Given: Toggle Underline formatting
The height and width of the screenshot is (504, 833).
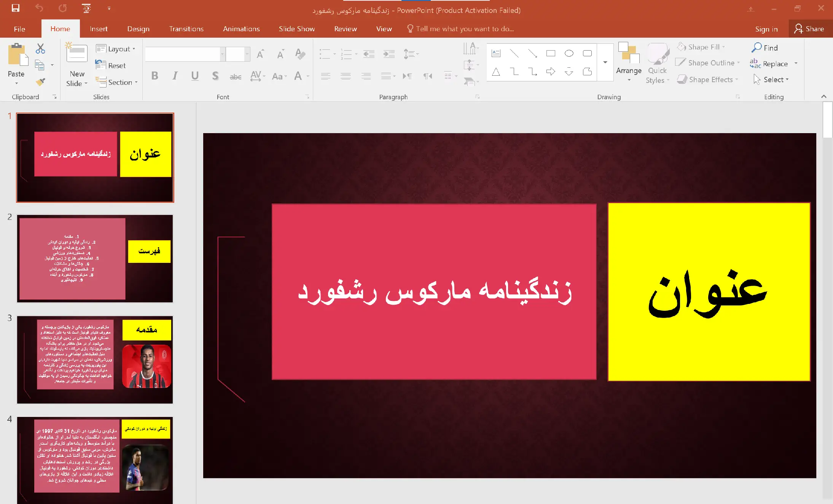Looking at the screenshot, I should (x=195, y=76).
